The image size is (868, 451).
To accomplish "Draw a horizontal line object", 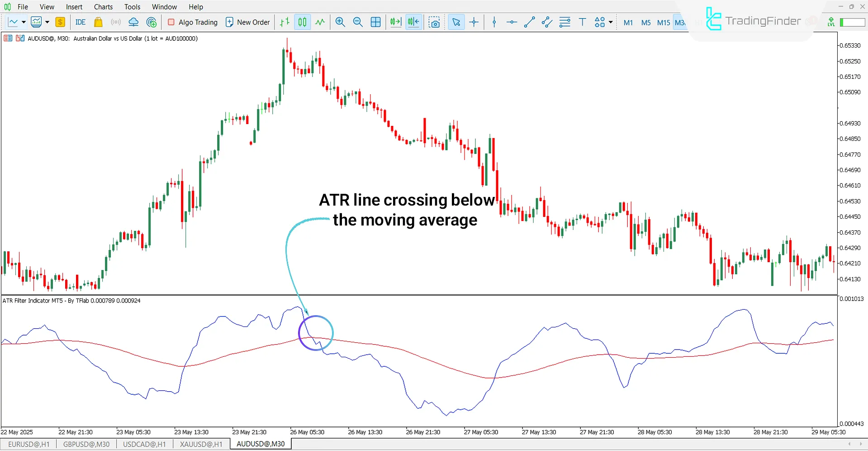I will click(x=512, y=22).
